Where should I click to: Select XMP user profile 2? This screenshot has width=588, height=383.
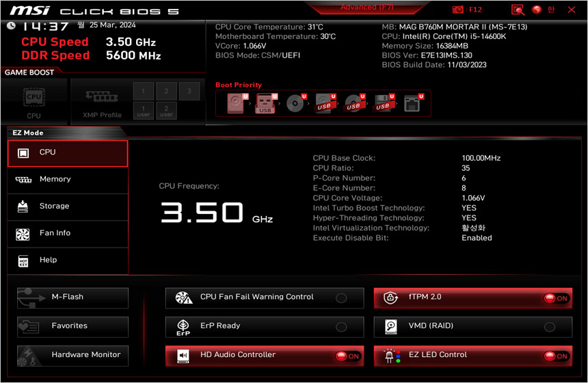pyautogui.click(x=166, y=111)
